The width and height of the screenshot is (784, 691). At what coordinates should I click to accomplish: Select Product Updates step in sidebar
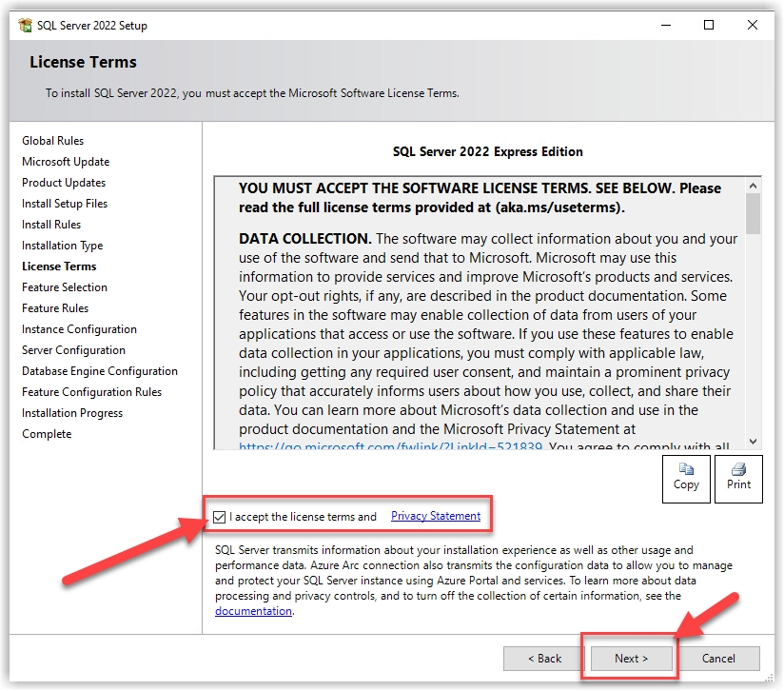(64, 183)
